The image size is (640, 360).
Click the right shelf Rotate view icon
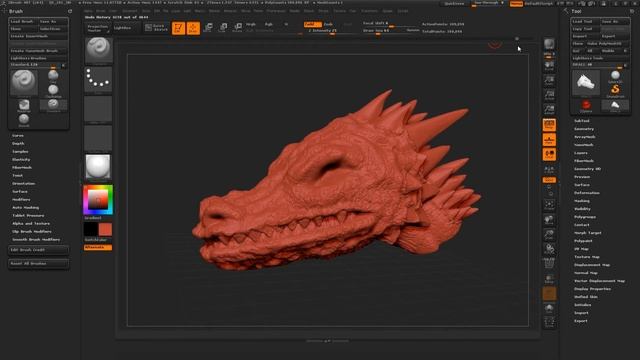[549, 249]
